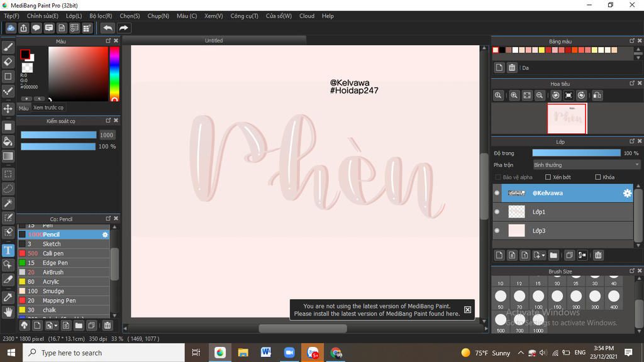The width and height of the screenshot is (644, 362).
Task: Open the add layer dropdown arrow
Action: 543,255
